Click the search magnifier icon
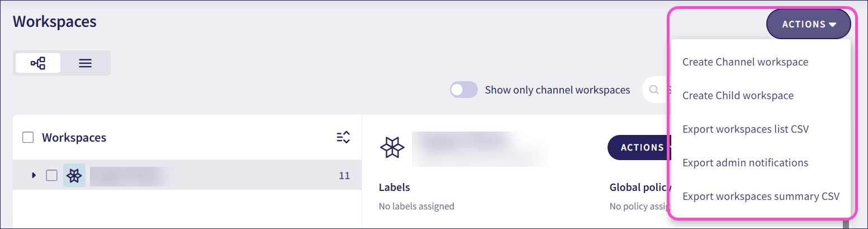868x229 pixels. tap(654, 90)
